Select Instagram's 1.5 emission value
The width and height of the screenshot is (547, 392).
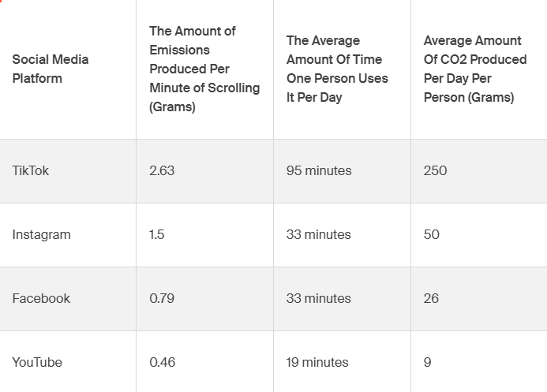tap(157, 234)
